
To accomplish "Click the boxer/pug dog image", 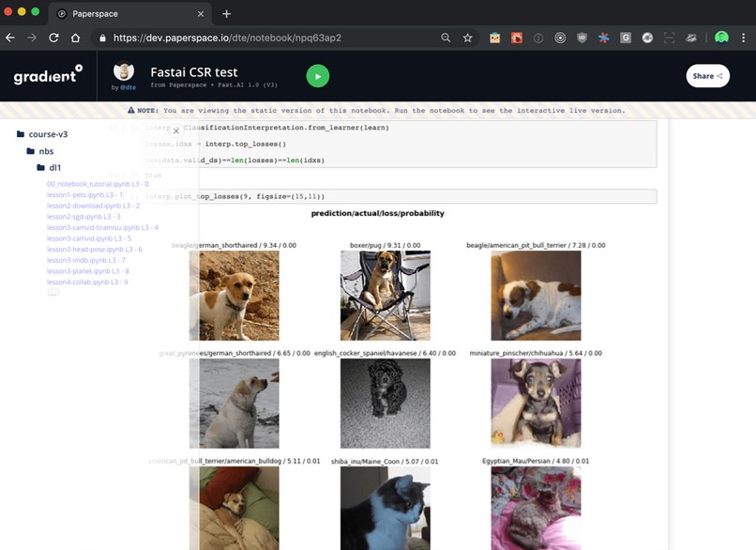I will [x=385, y=296].
